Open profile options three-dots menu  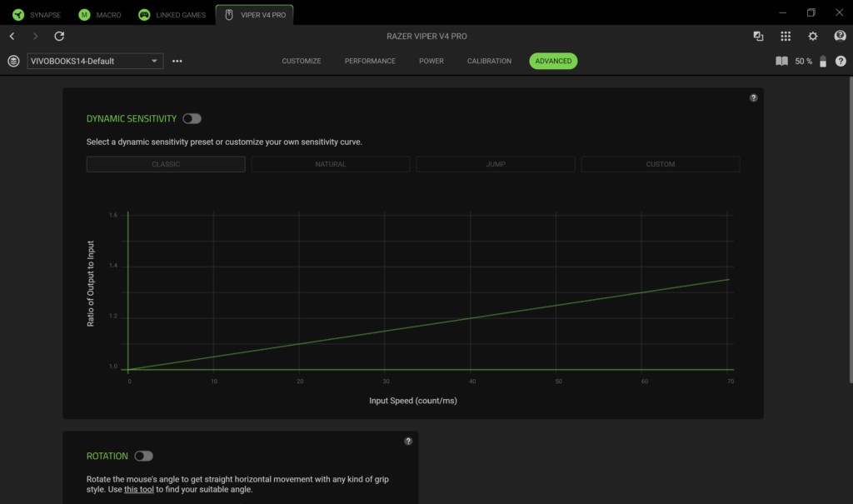pos(177,61)
